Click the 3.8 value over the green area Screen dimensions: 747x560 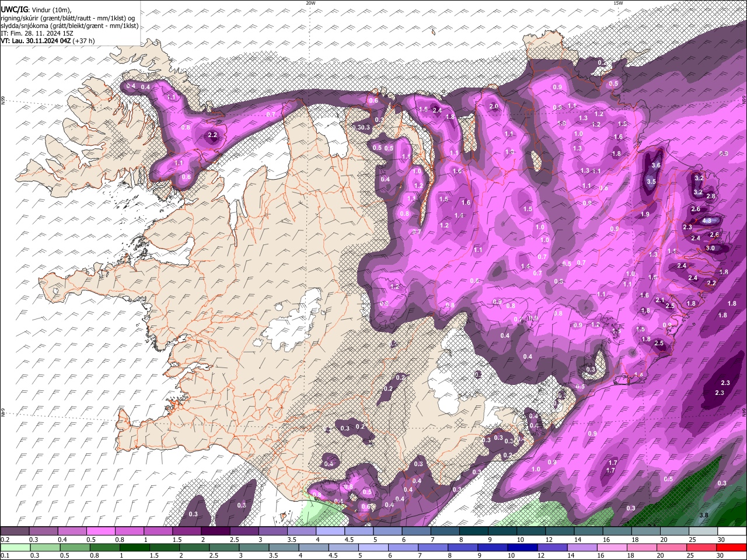tap(704, 515)
